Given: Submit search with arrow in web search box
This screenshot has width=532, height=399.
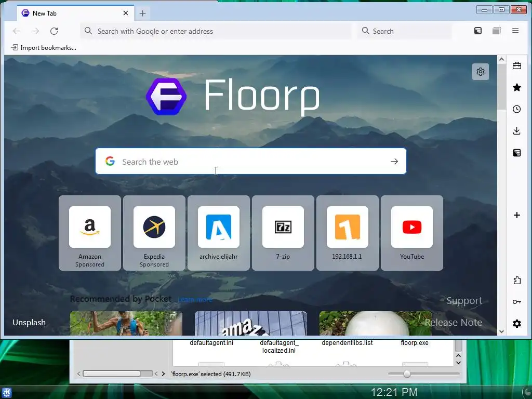Looking at the screenshot, I should pyautogui.click(x=394, y=162).
